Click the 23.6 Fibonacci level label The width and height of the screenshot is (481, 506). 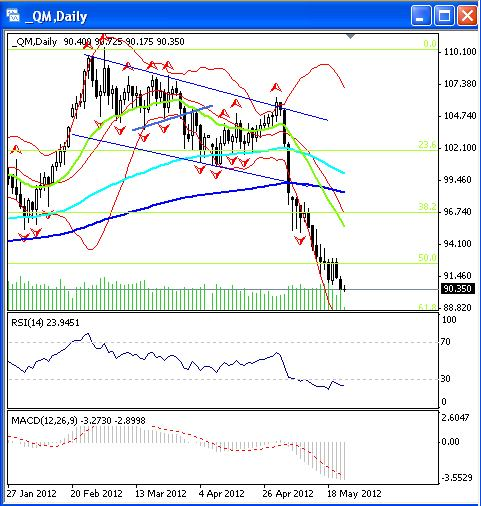point(427,145)
